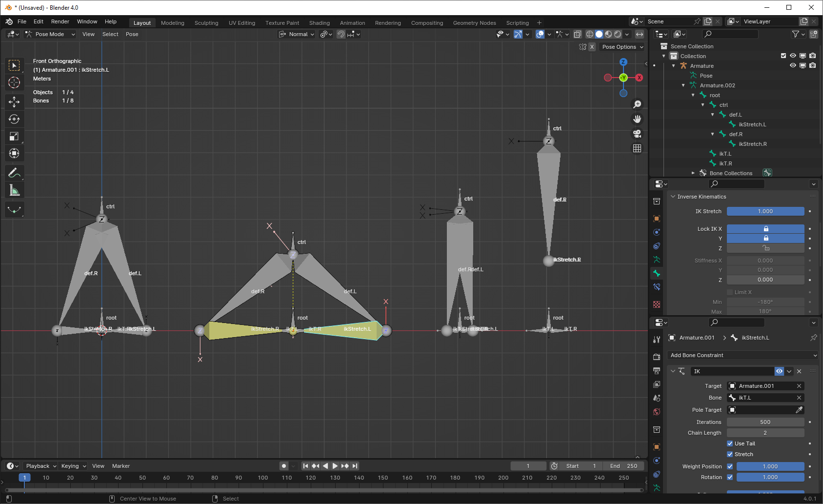Viewport: 823px width, 504px height.
Task: Open the File menu
Action: (x=22, y=21)
